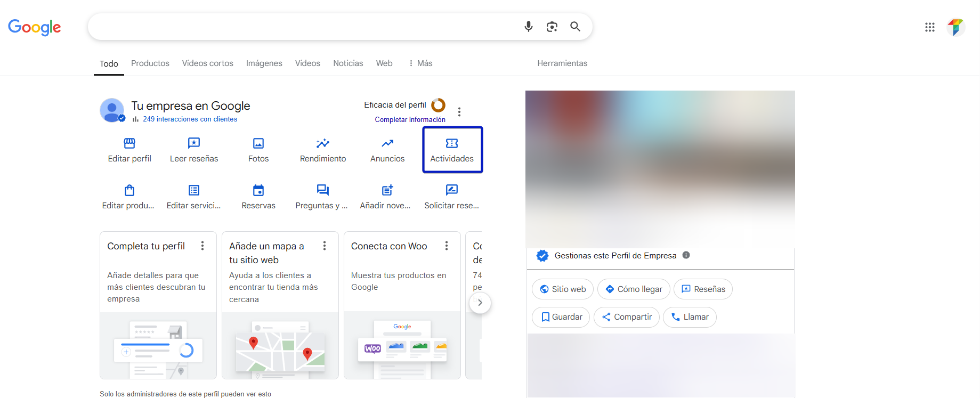Switch to the Productos tab

coord(150,63)
